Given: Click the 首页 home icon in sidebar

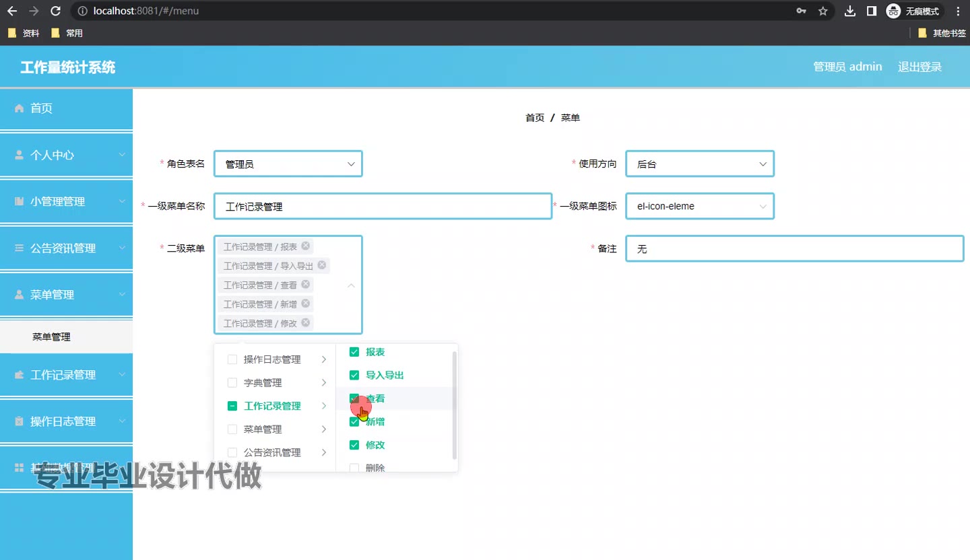Looking at the screenshot, I should click(20, 108).
